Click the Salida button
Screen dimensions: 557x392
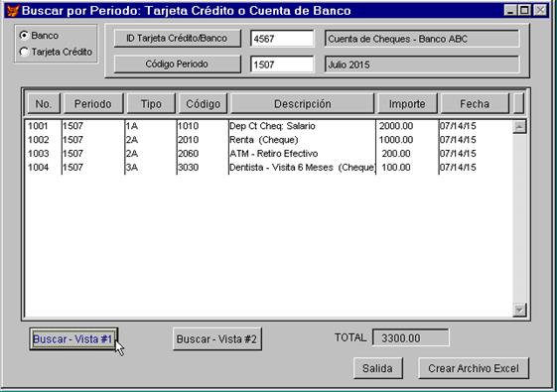tap(378, 368)
